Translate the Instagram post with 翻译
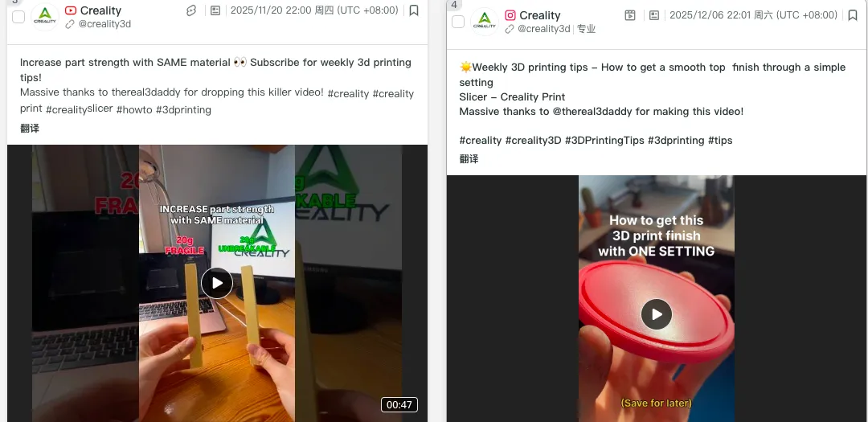868x422 pixels. click(x=469, y=159)
